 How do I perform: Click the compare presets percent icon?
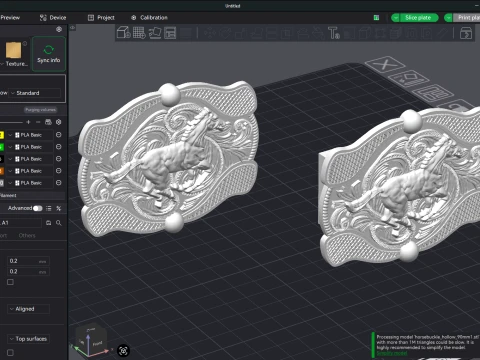click(x=59, y=208)
